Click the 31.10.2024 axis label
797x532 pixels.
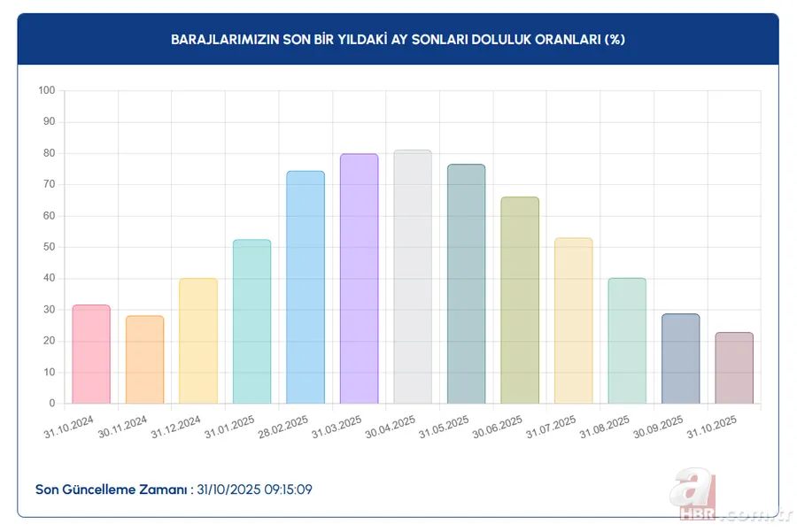pyautogui.click(x=67, y=426)
